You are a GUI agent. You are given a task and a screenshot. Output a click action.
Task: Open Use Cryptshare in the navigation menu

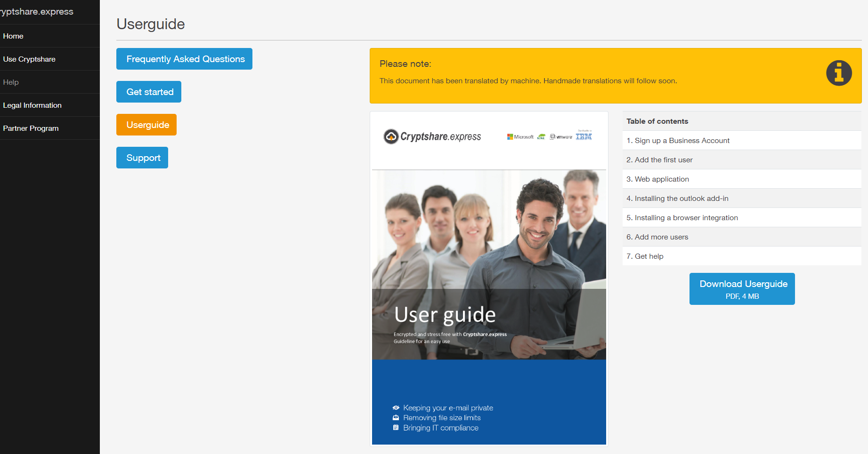29,59
